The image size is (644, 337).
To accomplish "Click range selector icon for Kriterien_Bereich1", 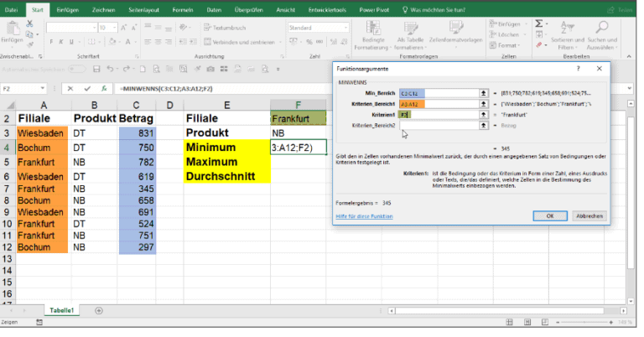I will 484,104.
